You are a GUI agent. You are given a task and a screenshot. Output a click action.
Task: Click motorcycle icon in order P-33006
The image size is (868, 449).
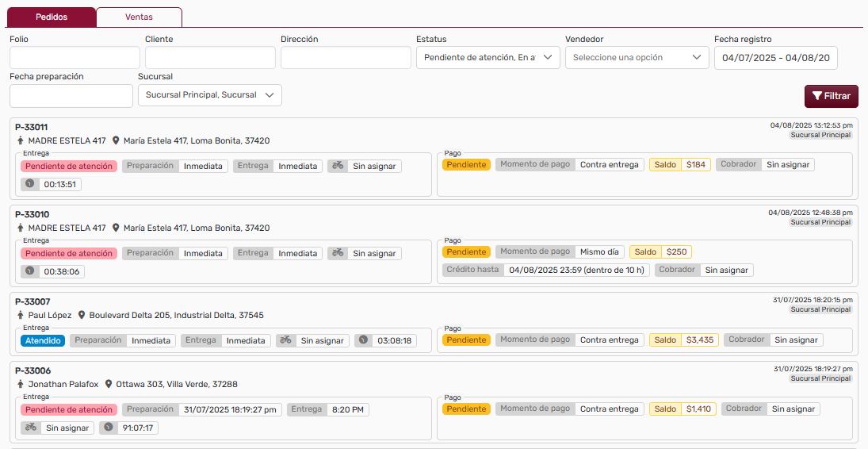coord(31,428)
